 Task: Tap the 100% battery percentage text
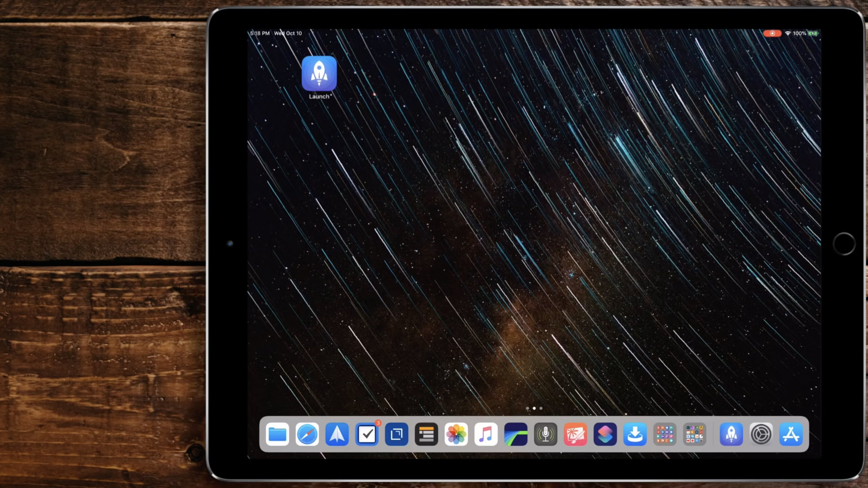click(x=800, y=33)
